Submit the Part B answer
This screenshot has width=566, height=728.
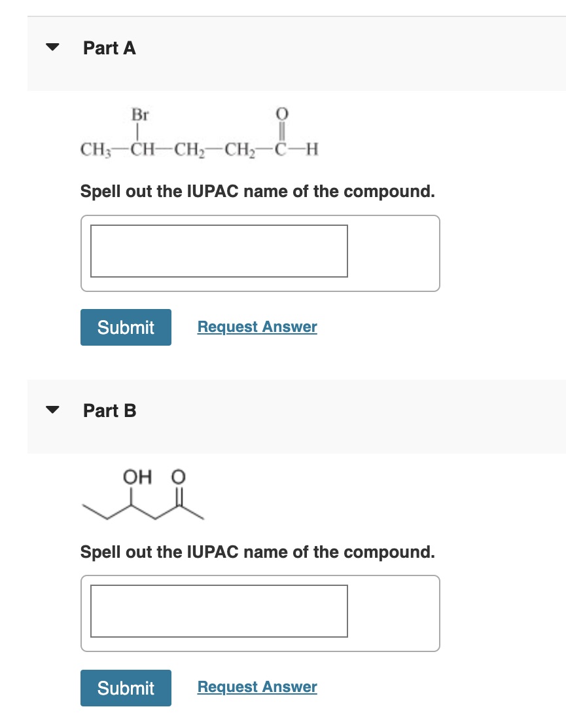pos(126,688)
